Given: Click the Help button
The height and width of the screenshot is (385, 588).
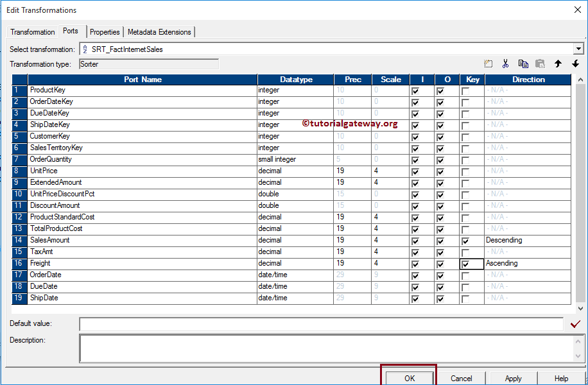Looking at the screenshot, I should click(562, 378).
